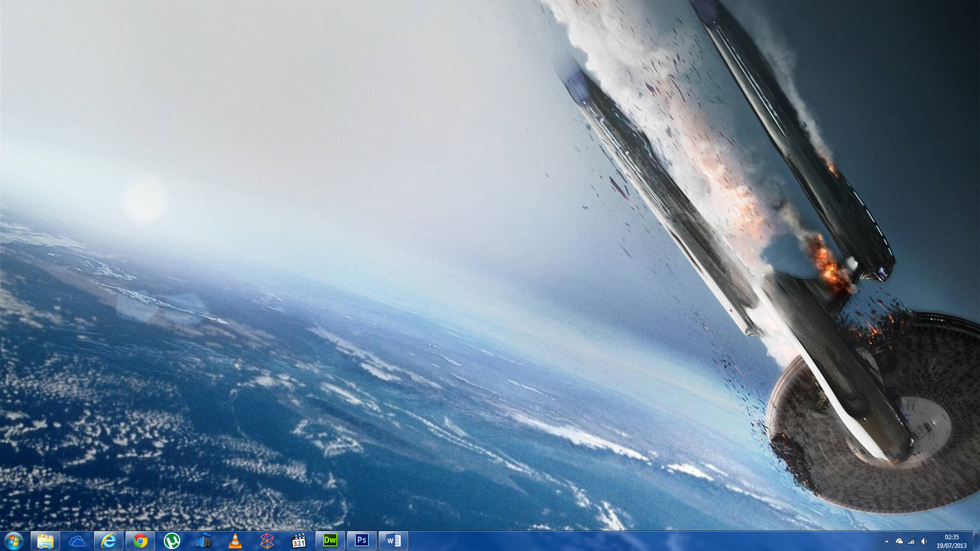
Task: Open the uTorrent taskbar icon
Action: (x=172, y=541)
